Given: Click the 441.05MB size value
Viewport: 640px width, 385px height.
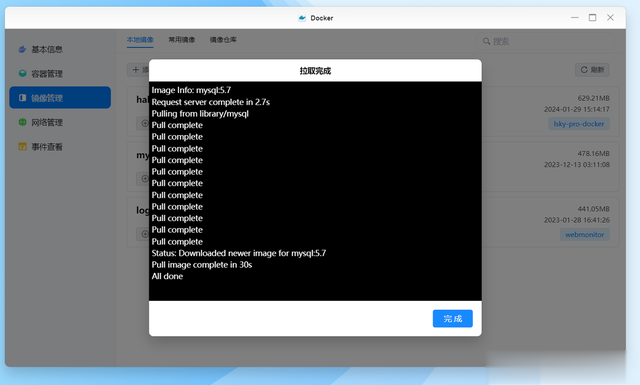Looking at the screenshot, I should pos(593,209).
